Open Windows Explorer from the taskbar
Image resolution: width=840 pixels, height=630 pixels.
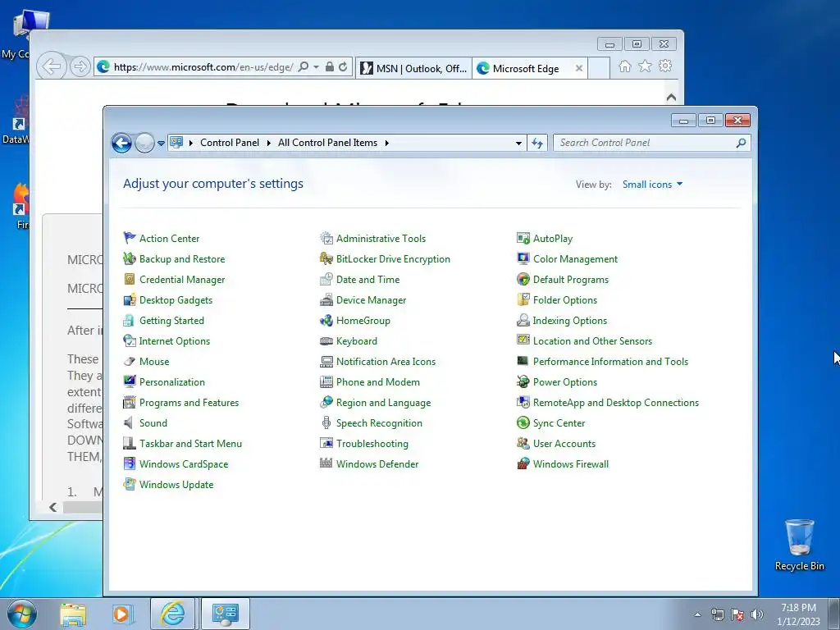coord(73,614)
